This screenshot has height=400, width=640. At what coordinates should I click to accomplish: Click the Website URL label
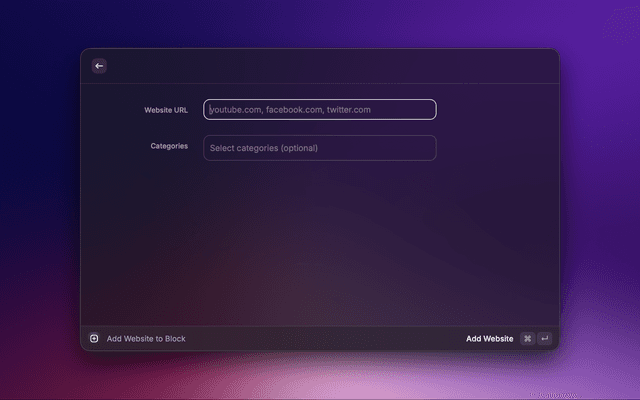(x=166, y=110)
